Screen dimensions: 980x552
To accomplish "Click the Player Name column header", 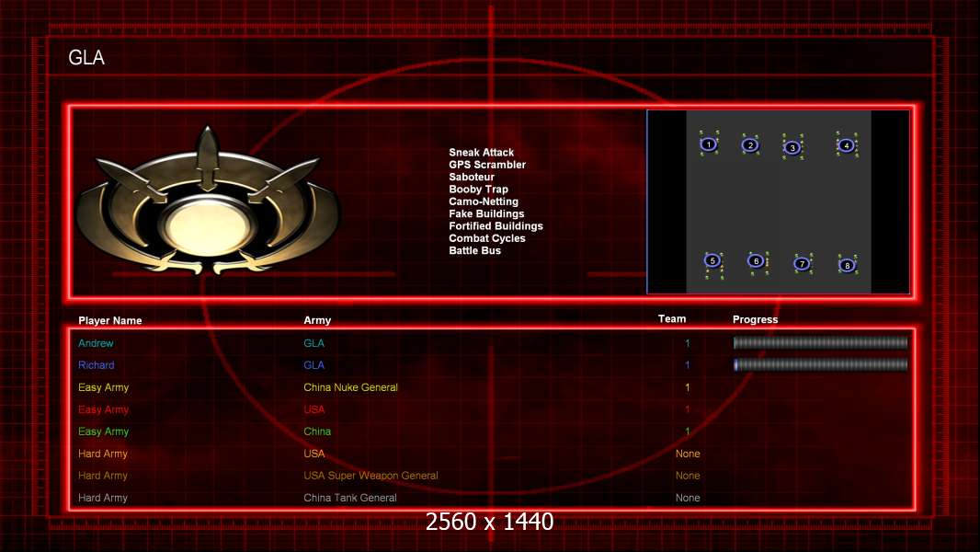I will click(110, 320).
